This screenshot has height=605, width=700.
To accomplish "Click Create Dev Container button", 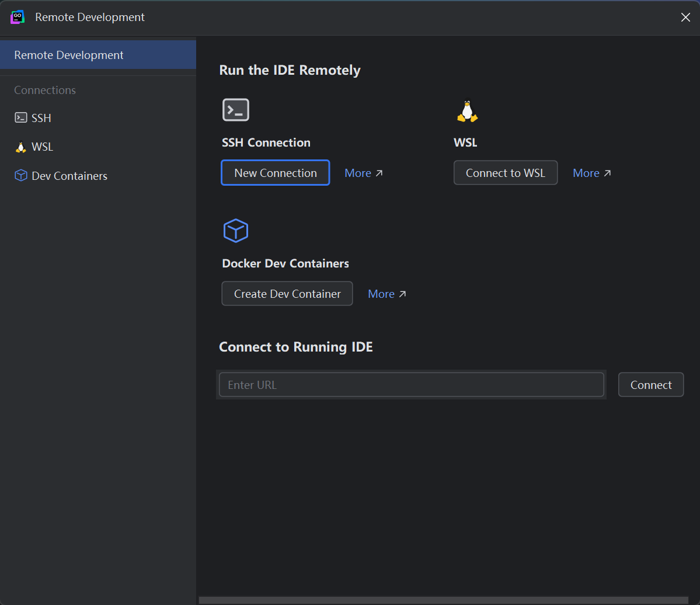I will (287, 294).
